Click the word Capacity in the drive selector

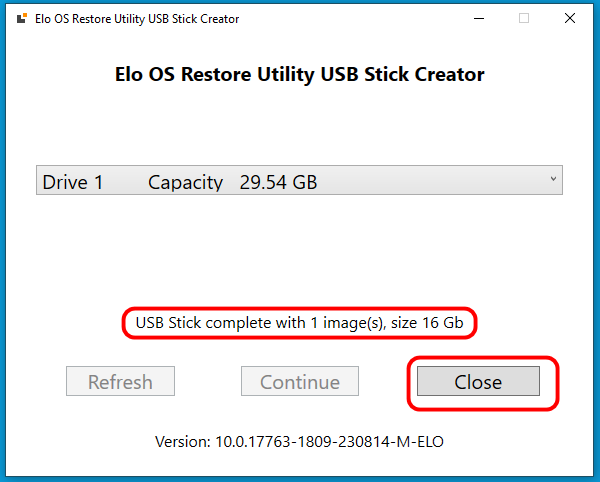pyautogui.click(x=185, y=182)
